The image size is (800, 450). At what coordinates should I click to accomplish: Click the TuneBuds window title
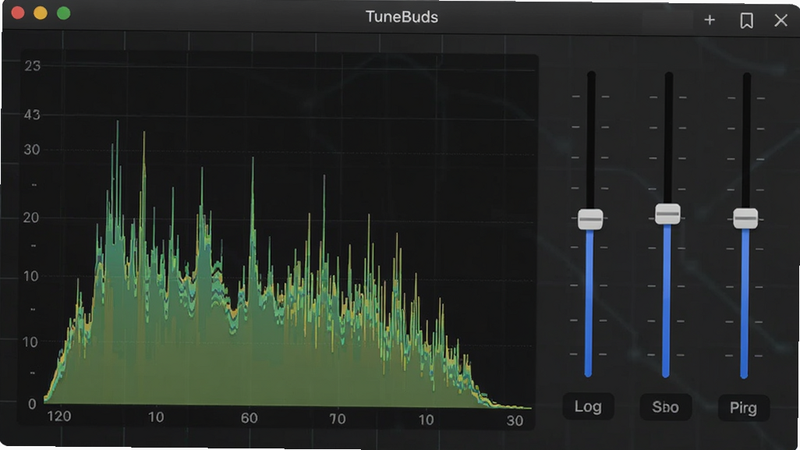click(402, 17)
